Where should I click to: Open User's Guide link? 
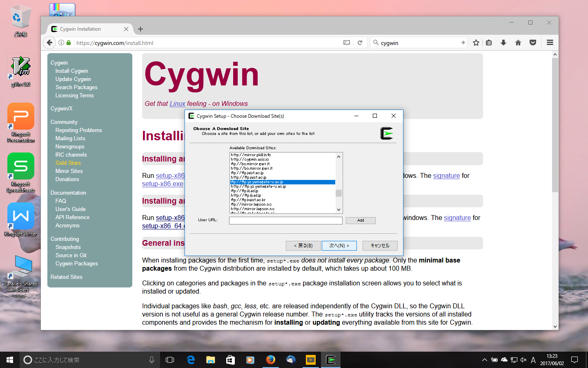coord(71,209)
